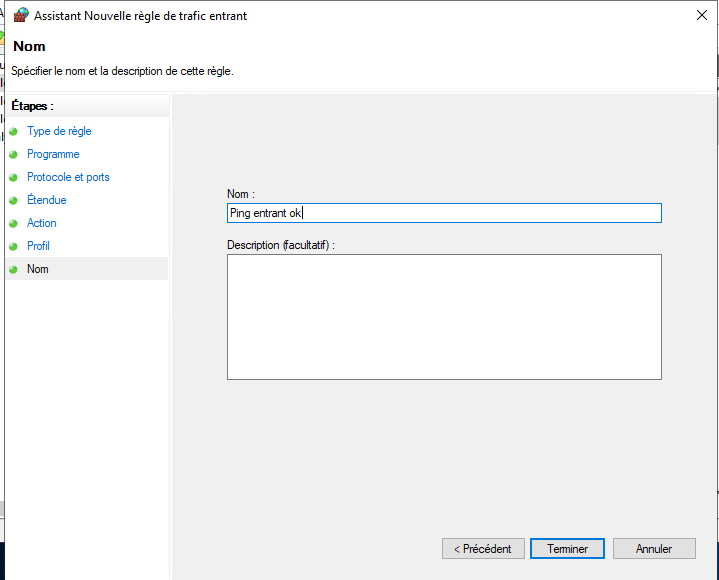
Task: Go to the Type de règle step
Action: click(x=59, y=131)
